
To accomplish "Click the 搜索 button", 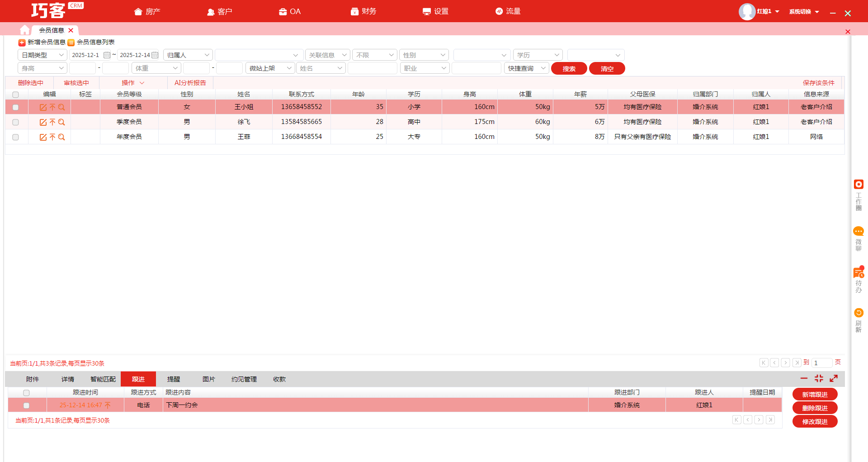I will (x=569, y=69).
